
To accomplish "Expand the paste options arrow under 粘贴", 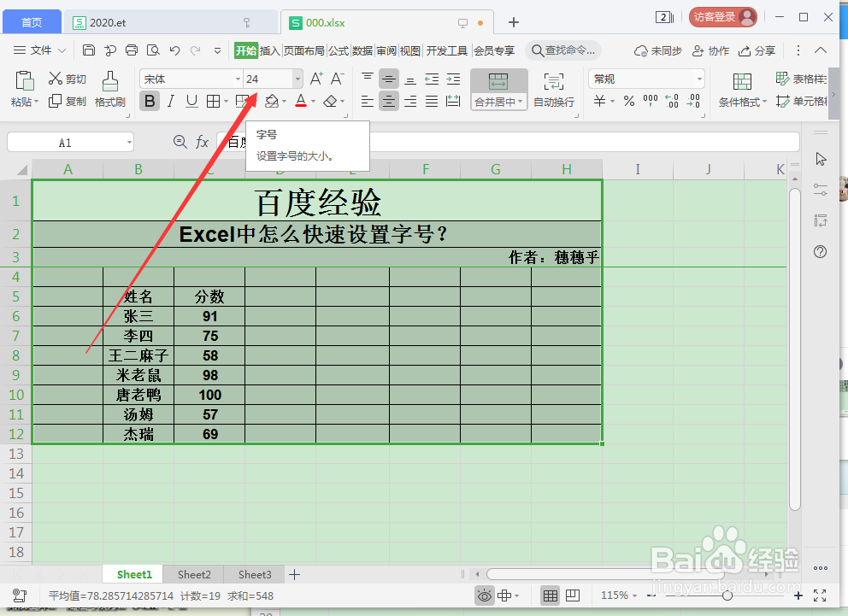I will (x=36, y=102).
